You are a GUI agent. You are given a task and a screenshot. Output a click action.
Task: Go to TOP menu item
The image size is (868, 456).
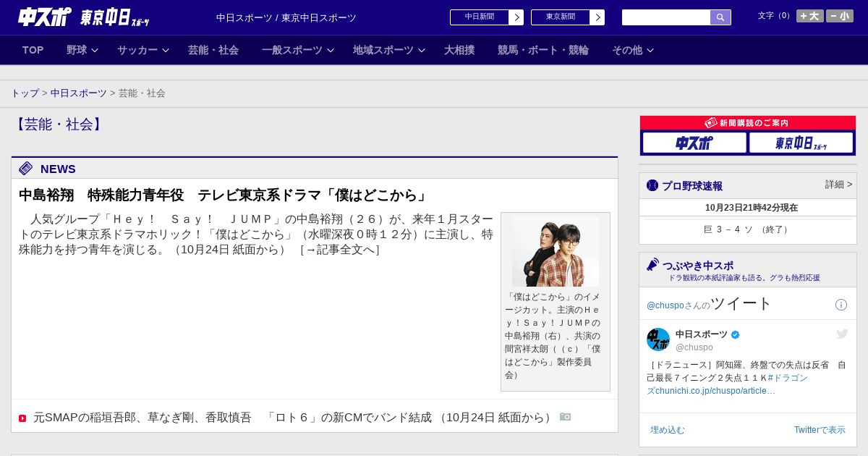coord(33,50)
